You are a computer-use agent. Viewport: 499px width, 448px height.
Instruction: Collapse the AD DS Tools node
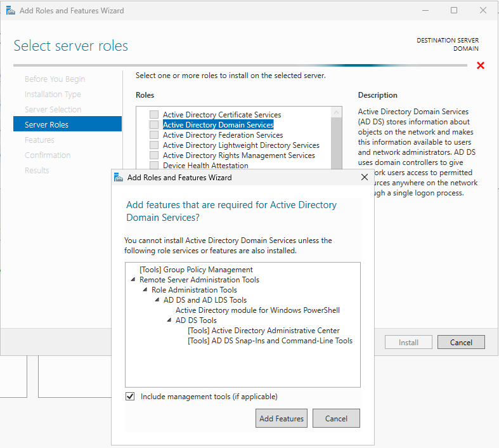[x=169, y=320]
